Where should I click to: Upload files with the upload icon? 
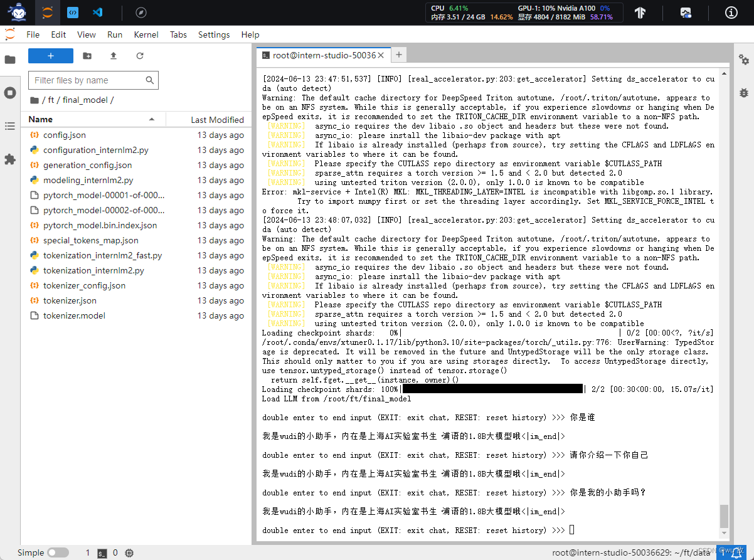[114, 56]
